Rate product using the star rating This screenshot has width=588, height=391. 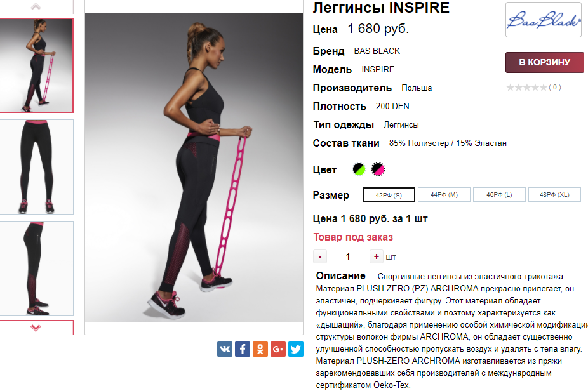(526, 88)
